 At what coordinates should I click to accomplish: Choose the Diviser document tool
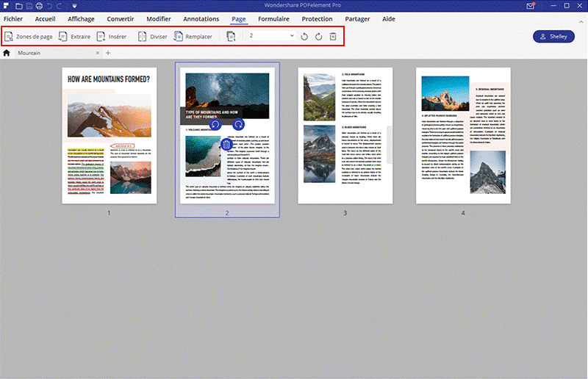click(x=153, y=37)
